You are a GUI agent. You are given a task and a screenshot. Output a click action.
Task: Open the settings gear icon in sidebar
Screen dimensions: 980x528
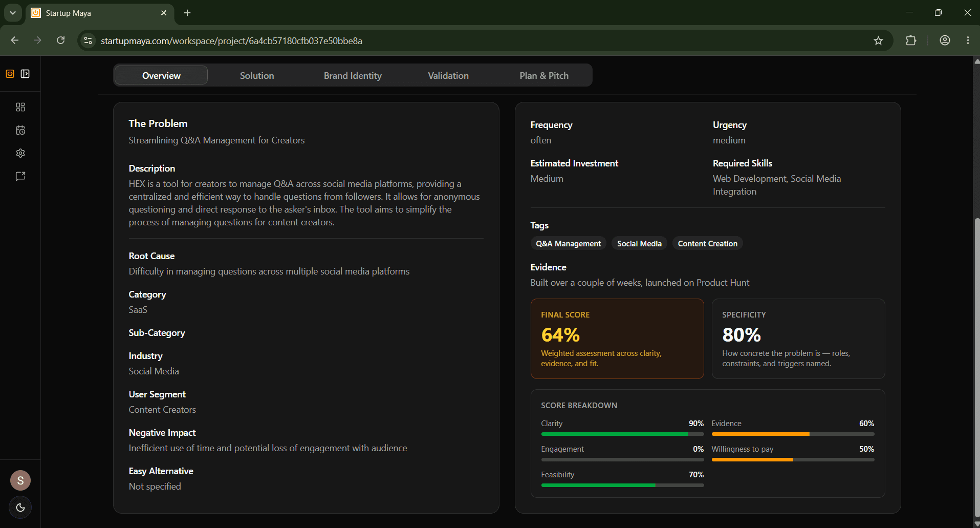(x=20, y=153)
